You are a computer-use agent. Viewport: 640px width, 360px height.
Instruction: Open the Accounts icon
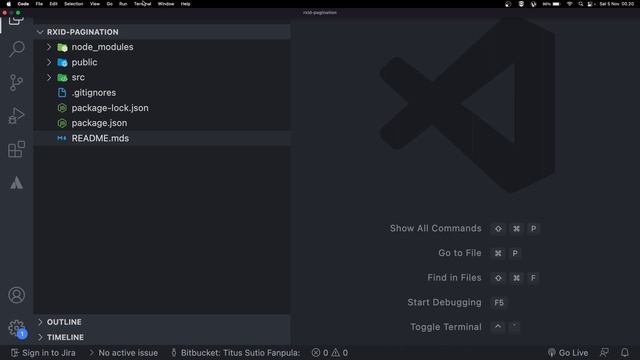click(x=17, y=295)
